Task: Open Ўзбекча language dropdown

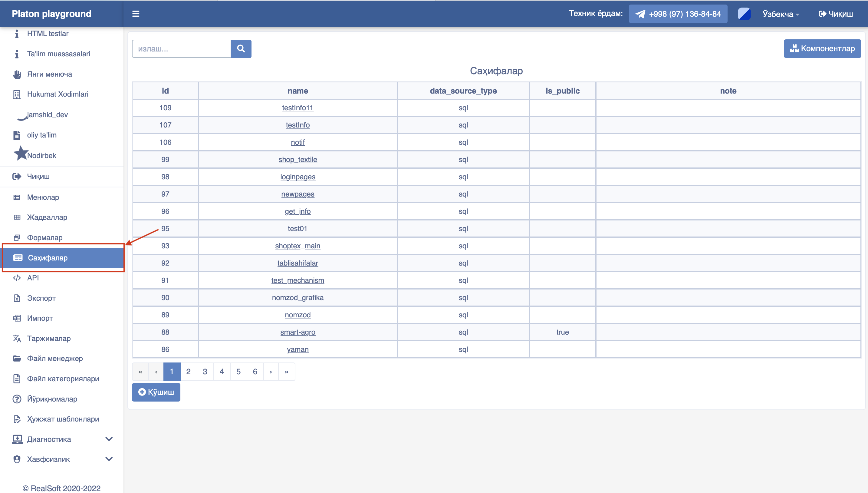Action: point(780,14)
